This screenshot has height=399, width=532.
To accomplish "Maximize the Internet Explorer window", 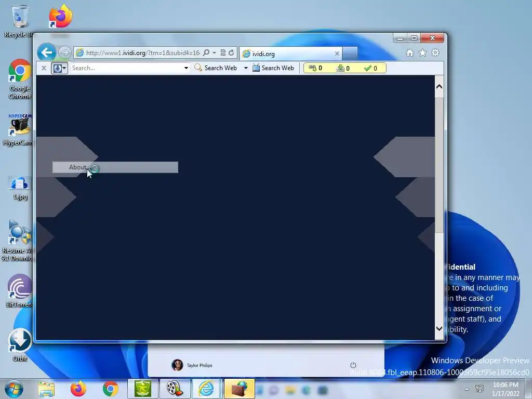I will 414,38.
